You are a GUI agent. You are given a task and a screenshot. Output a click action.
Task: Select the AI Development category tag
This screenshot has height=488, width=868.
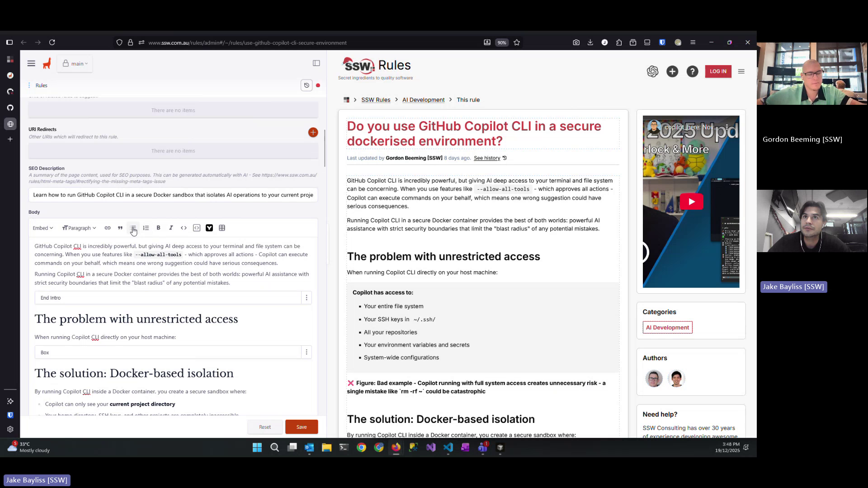667,328
